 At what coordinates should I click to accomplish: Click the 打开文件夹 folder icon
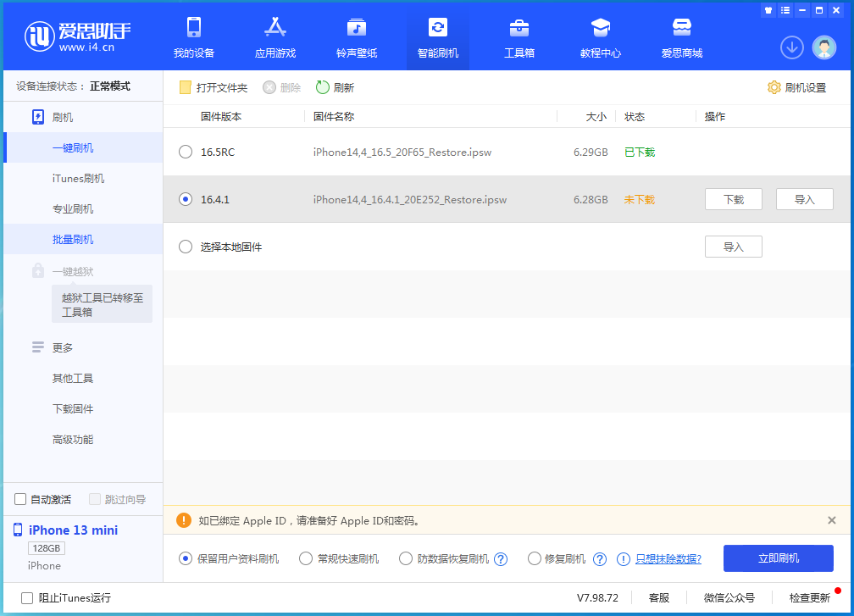coord(186,87)
